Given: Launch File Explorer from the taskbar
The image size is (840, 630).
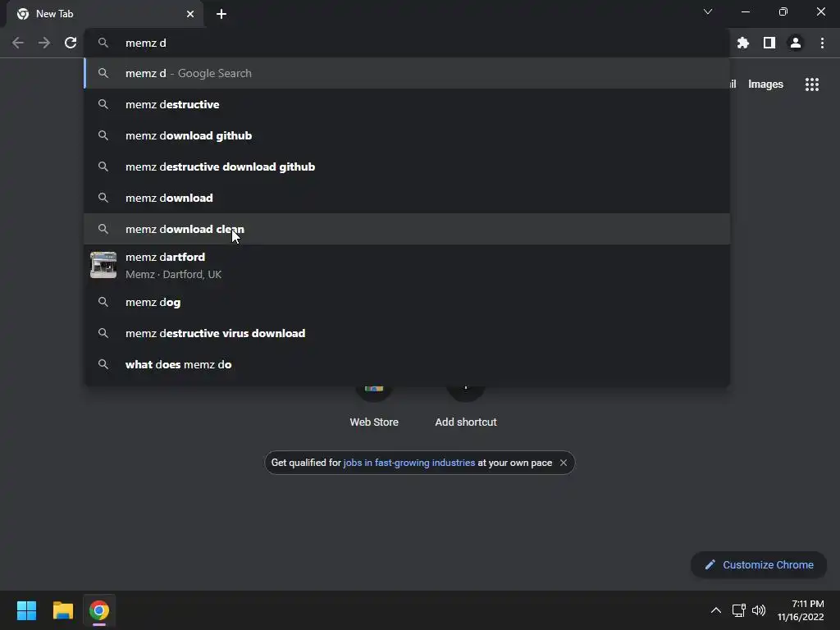Looking at the screenshot, I should 62,610.
